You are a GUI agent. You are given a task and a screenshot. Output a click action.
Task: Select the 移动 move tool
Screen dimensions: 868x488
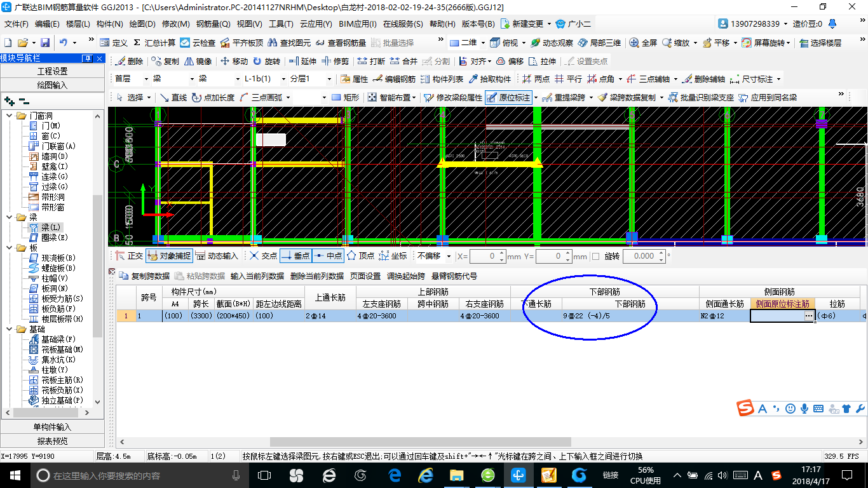pos(234,61)
